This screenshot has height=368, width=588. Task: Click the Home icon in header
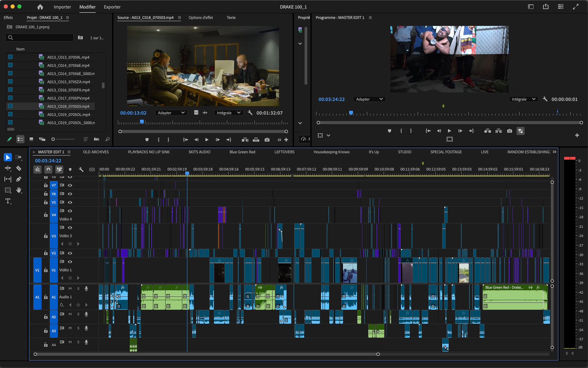tap(40, 7)
